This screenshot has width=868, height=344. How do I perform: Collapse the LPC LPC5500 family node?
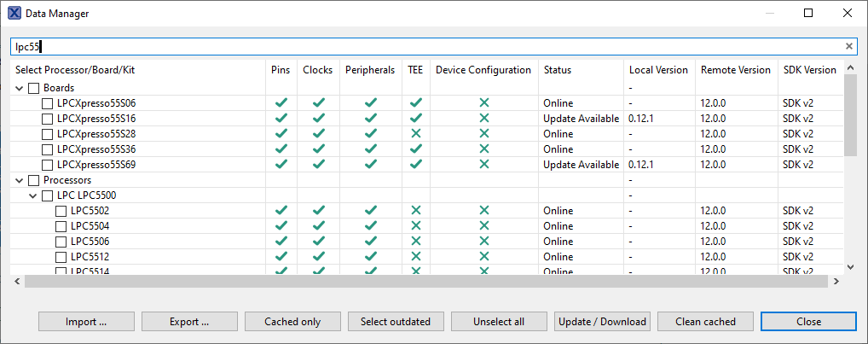pyautogui.click(x=33, y=195)
